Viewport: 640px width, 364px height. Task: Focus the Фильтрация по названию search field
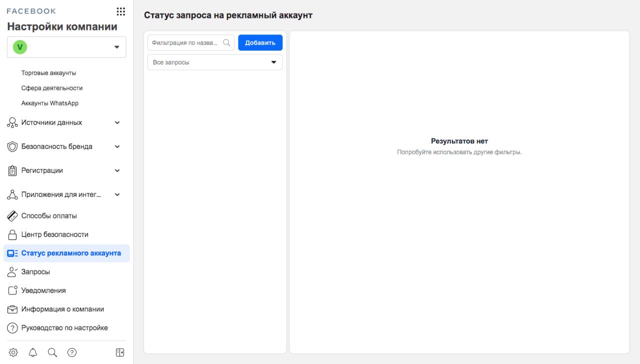191,42
